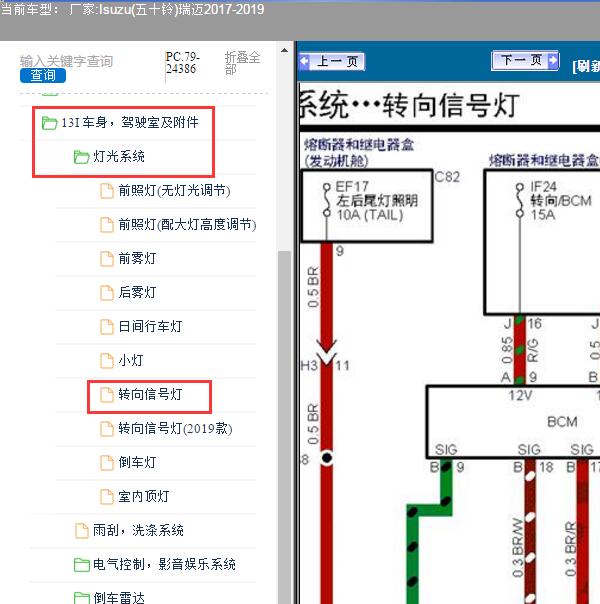This screenshot has width=600, height=604.
Task: Click document icon beside 转向信号灯(2019款)
Action: (x=107, y=429)
